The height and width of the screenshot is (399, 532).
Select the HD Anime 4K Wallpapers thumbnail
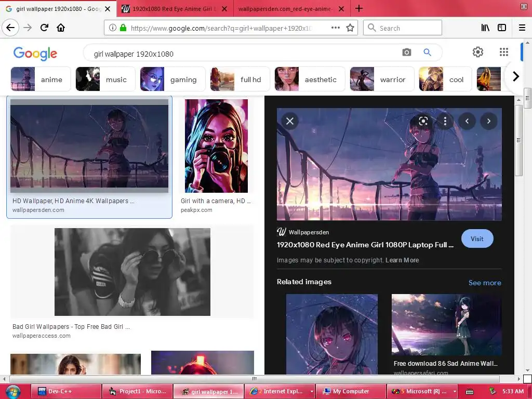89,146
